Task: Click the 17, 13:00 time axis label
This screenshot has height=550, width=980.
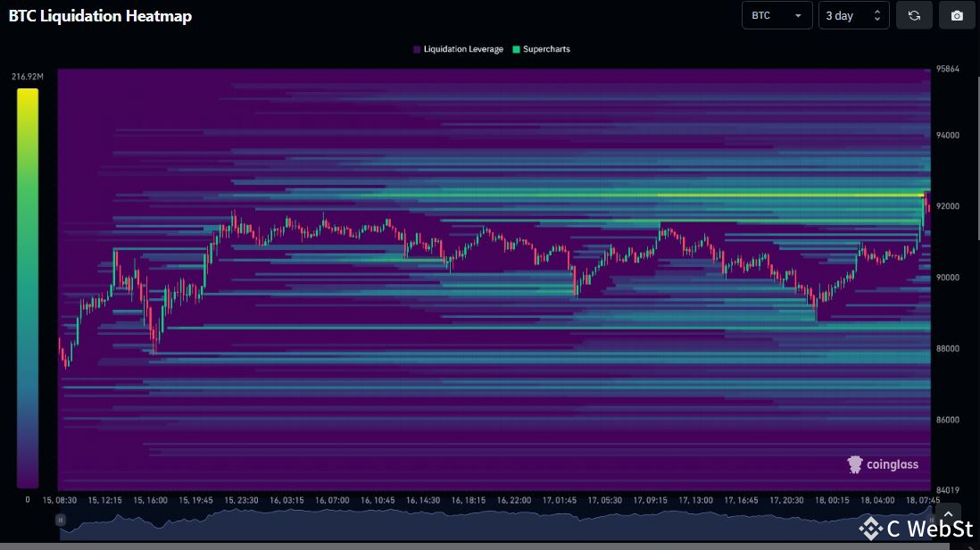Action: 695,501
